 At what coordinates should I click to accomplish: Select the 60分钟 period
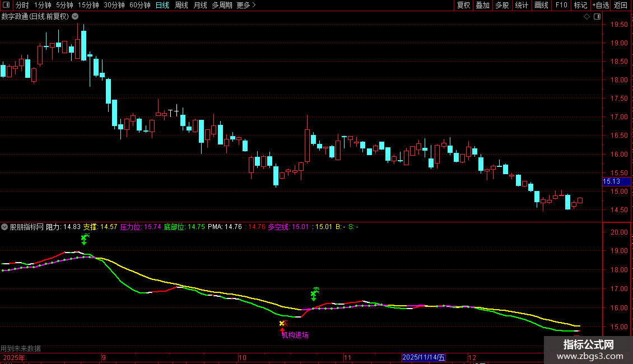(x=140, y=5)
